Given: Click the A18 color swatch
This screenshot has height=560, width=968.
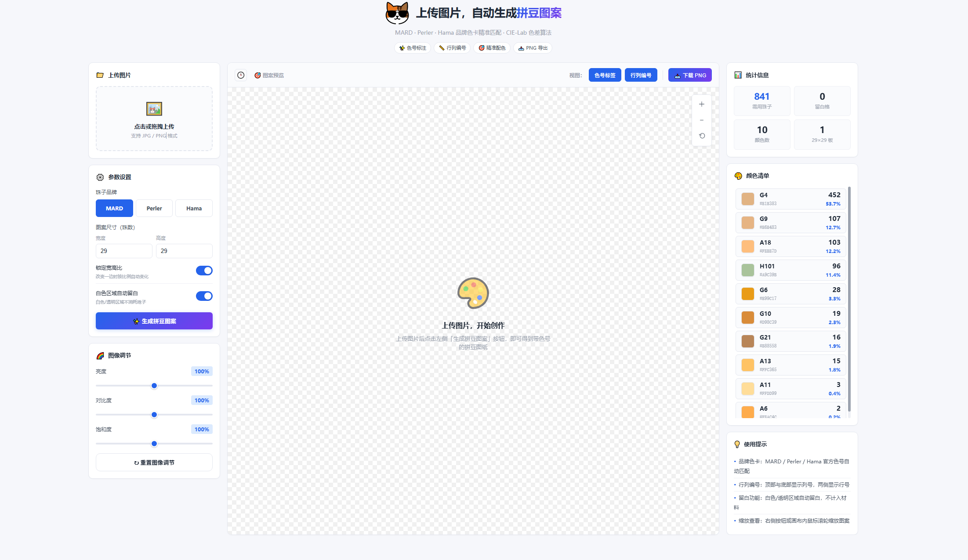Looking at the screenshot, I should [748, 246].
